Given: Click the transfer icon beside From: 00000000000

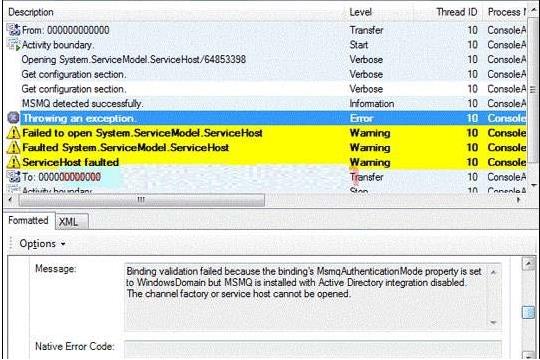Looking at the screenshot, I should (13, 30).
